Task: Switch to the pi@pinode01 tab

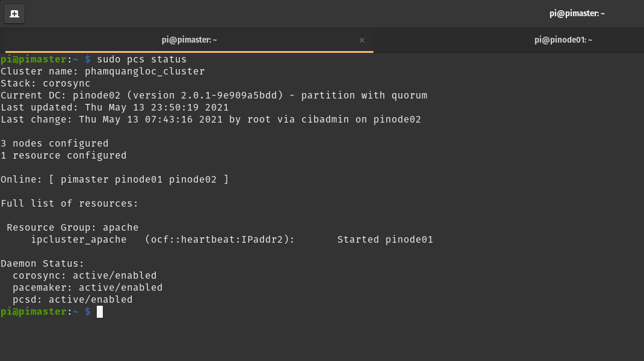Action: click(x=563, y=40)
